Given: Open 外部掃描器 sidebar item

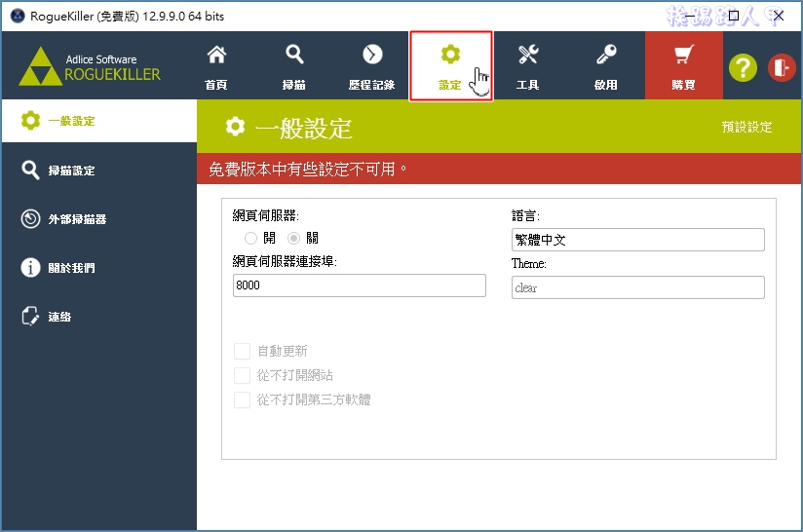Looking at the screenshot, I should point(99,218).
